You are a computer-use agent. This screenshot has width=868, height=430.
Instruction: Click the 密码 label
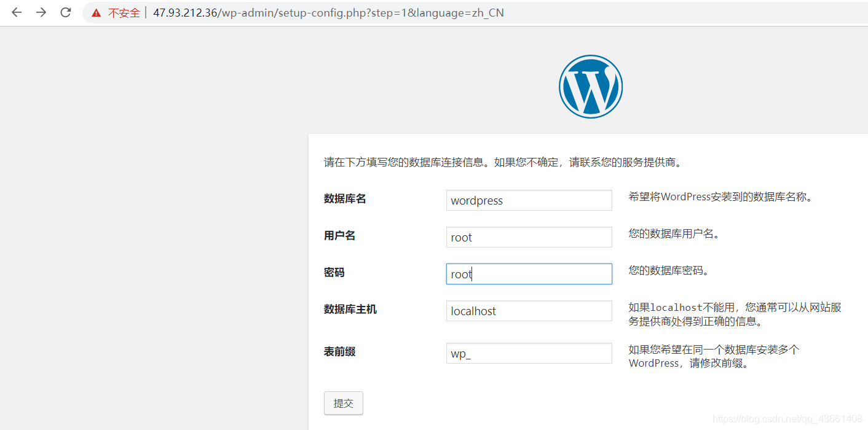[334, 273]
